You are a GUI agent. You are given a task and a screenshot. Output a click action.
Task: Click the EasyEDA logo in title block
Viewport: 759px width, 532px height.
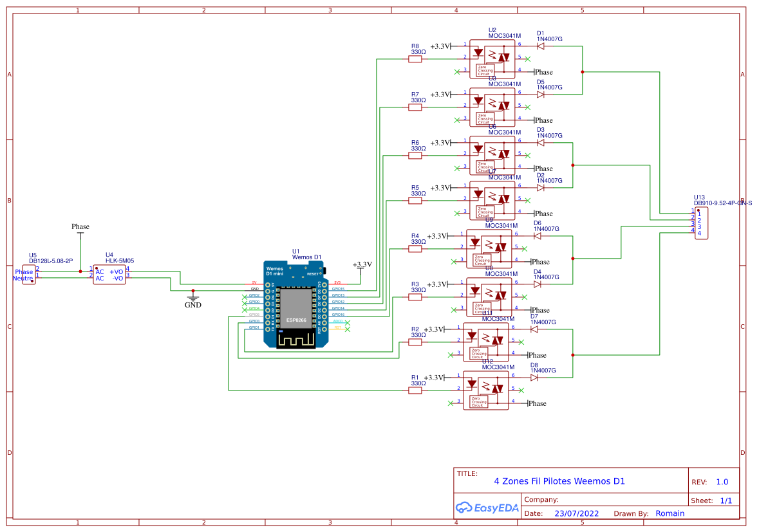click(487, 508)
